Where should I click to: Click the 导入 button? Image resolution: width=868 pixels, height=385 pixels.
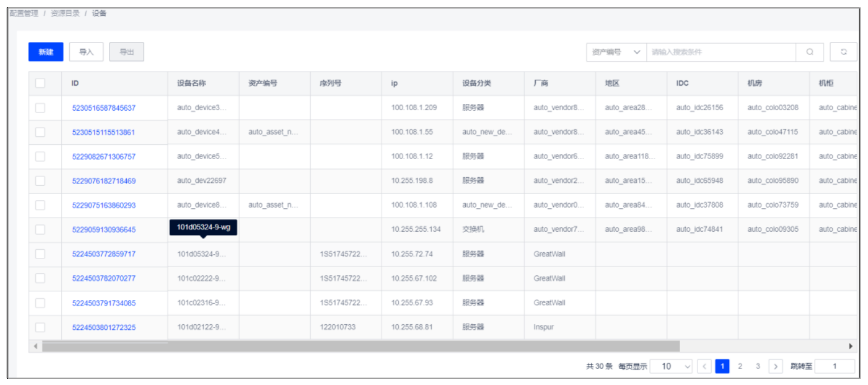(86, 52)
